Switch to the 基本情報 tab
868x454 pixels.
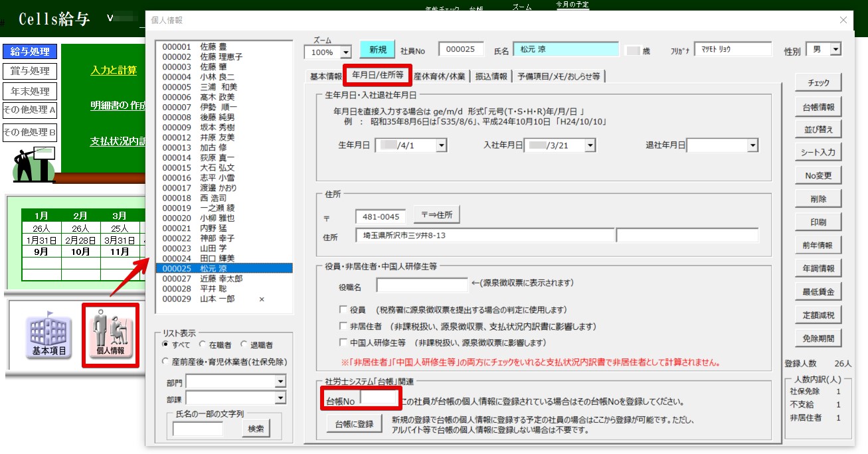click(325, 76)
